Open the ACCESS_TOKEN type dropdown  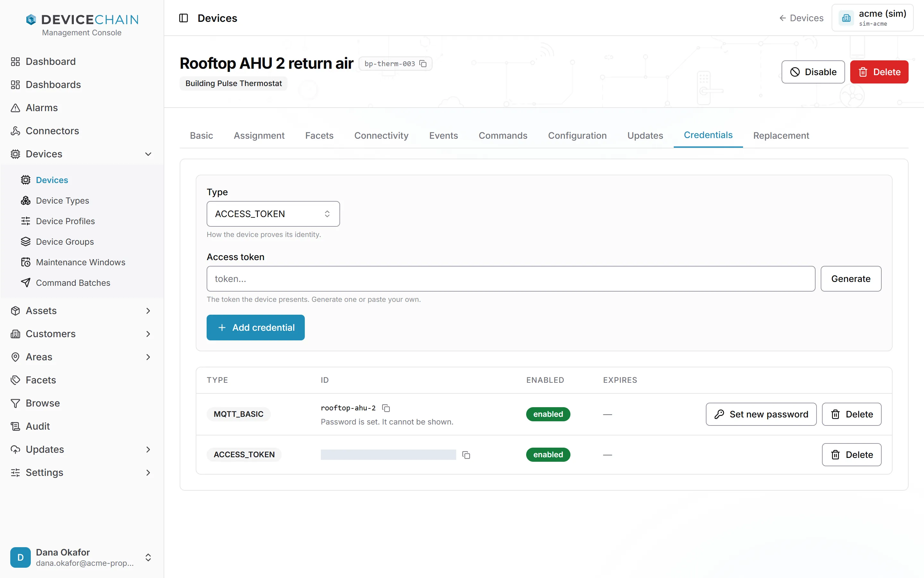pos(273,214)
